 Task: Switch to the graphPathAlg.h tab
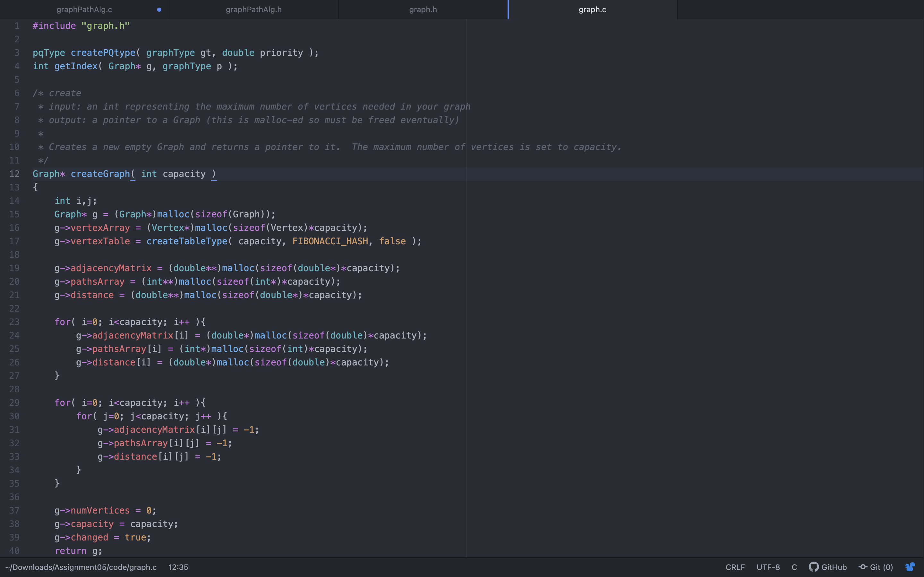pos(253,10)
